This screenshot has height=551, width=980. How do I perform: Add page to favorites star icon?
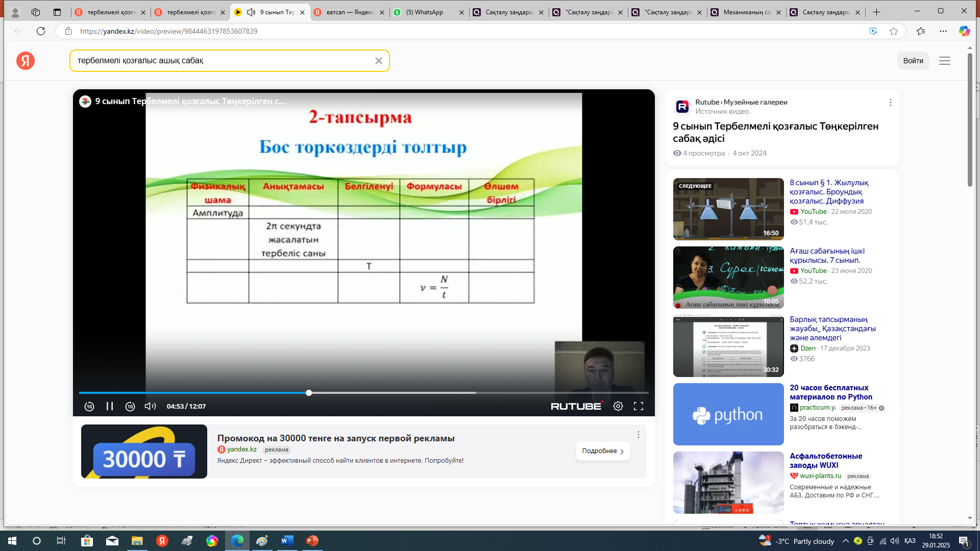point(893,31)
